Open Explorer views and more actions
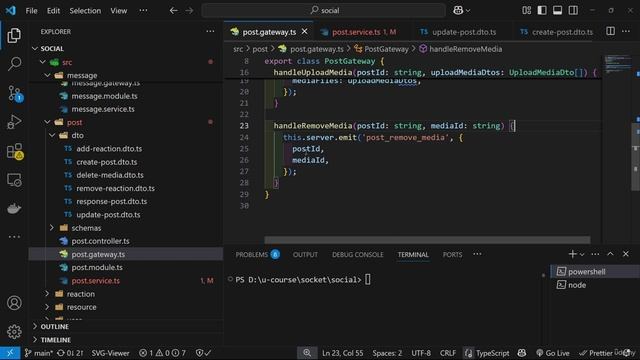Viewport: 640px width, 360px height. tap(210, 31)
